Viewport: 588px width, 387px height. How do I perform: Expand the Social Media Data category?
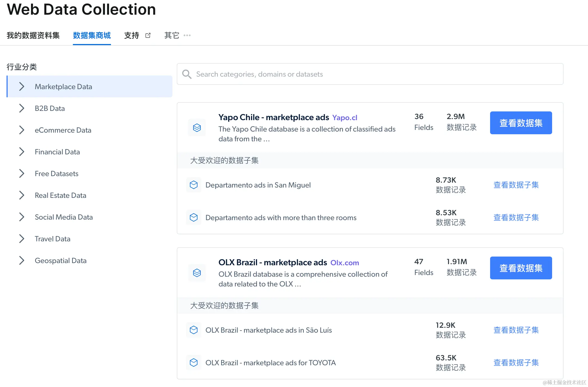[22, 217]
